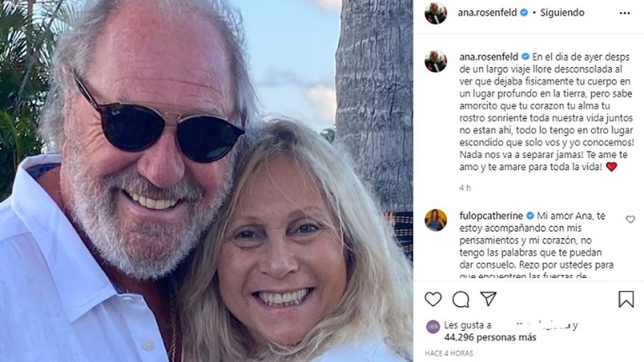Viewport: 644px width, 362px height.
Task: Like fulopcatherine's comment with the small heart
Action: pos(630,219)
